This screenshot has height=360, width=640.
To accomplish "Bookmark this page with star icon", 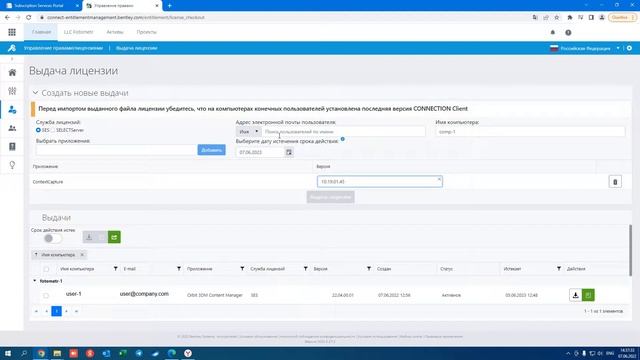I will [557, 18].
